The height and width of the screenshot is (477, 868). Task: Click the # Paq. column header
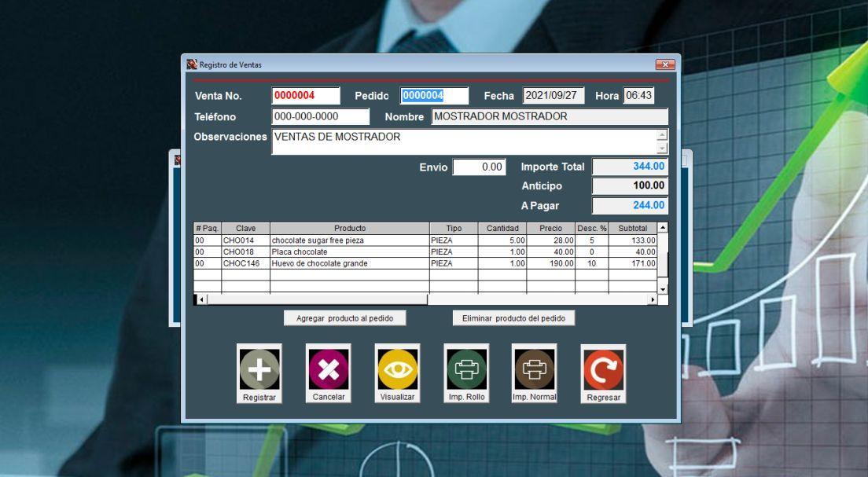[207, 228]
